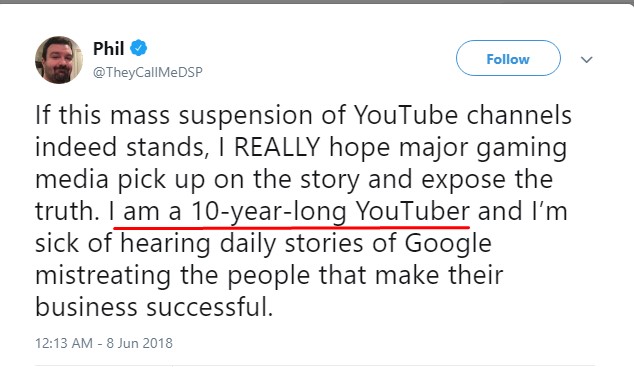
Task: Click the underlined phrase "10-year-long YouTuber"
Action: [330, 211]
